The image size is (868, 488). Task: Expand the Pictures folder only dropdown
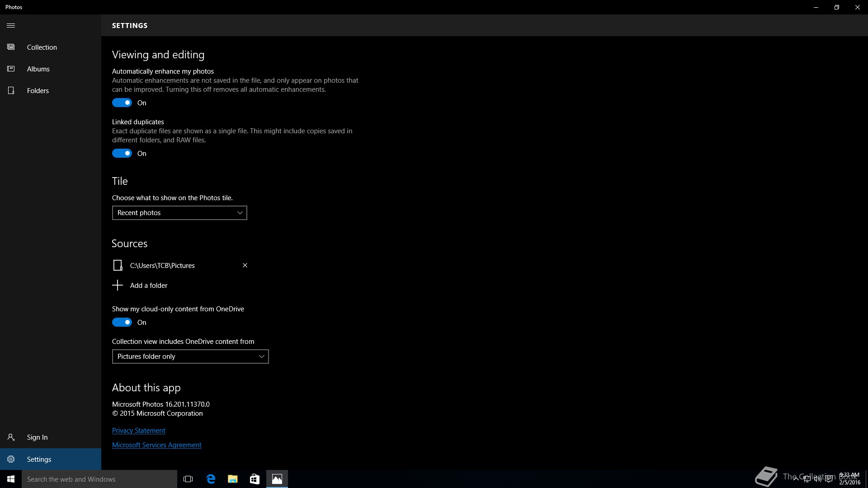pyautogui.click(x=190, y=357)
